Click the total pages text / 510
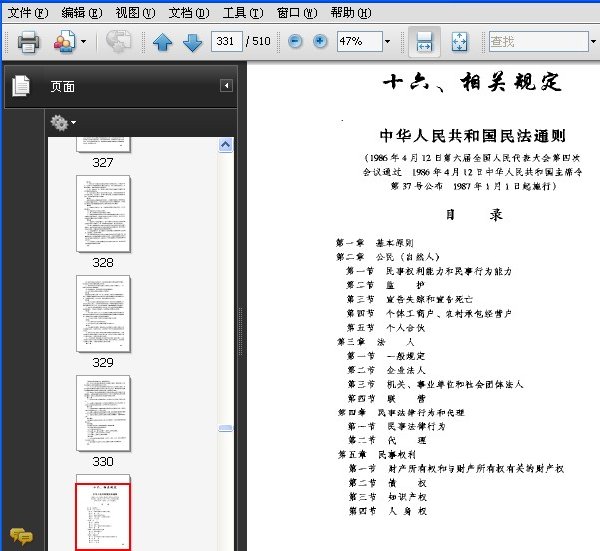 (x=258, y=41)
